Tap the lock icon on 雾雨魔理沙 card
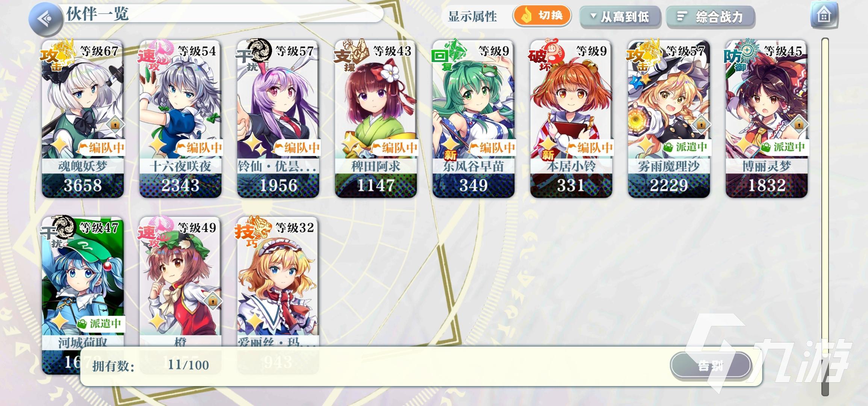Viewport: 868px width, 406px height. coord(700,124)
